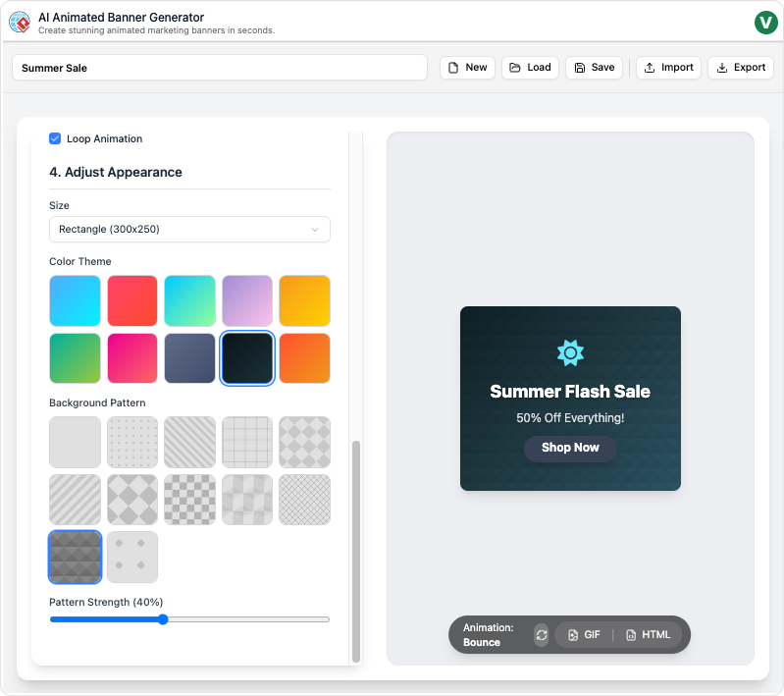Click the Import button
784x696 pixels.
coord(668,68)
